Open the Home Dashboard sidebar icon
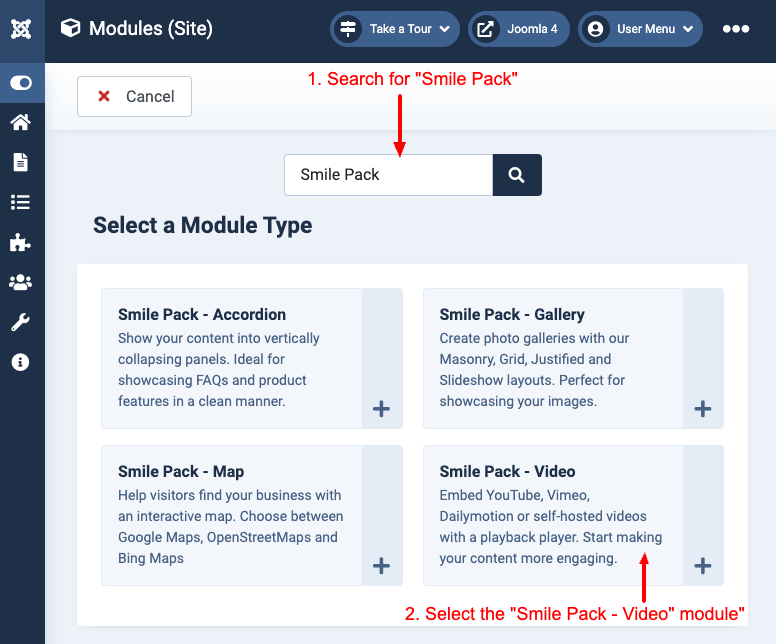 (21, 122)
